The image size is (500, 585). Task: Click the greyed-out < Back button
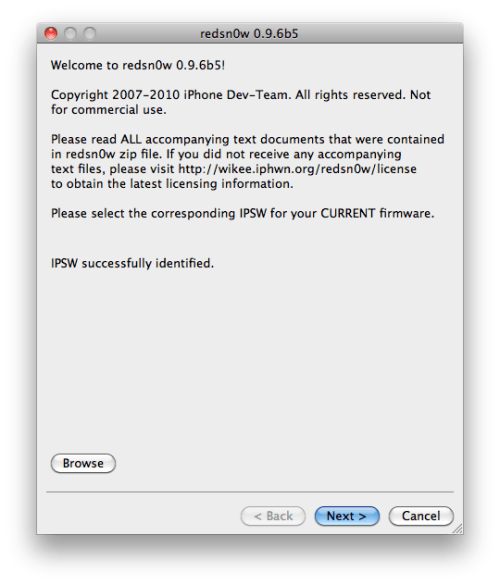(x=273, y=516)
